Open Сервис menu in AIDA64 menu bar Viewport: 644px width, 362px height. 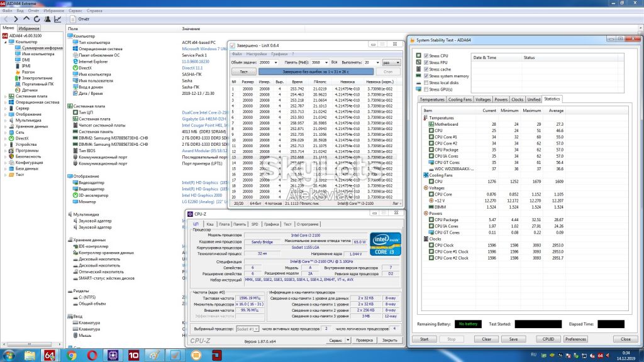(75, 11)
